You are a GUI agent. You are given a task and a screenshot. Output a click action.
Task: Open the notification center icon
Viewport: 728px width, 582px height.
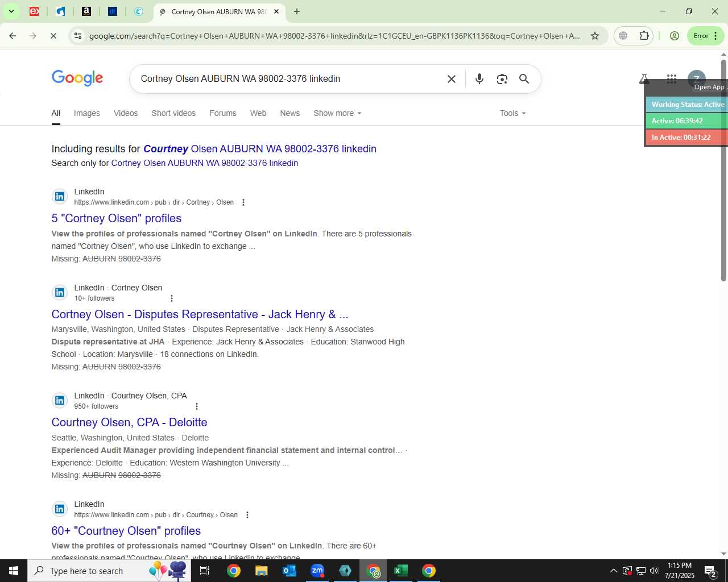[711, 571]
